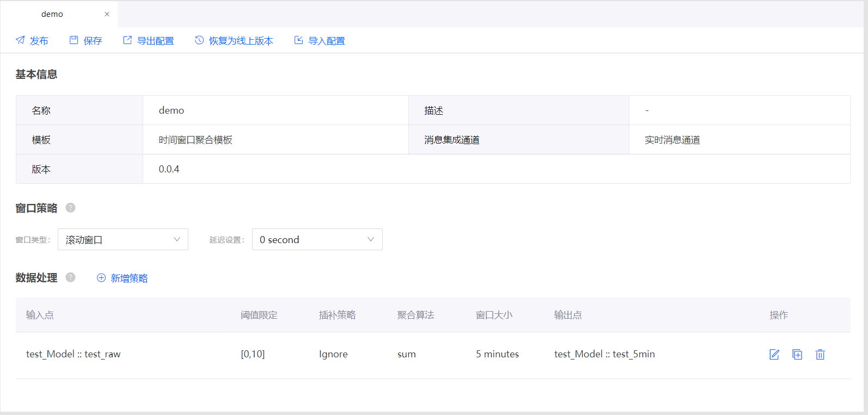Delete the test_raw strategy row

point(820,355)
